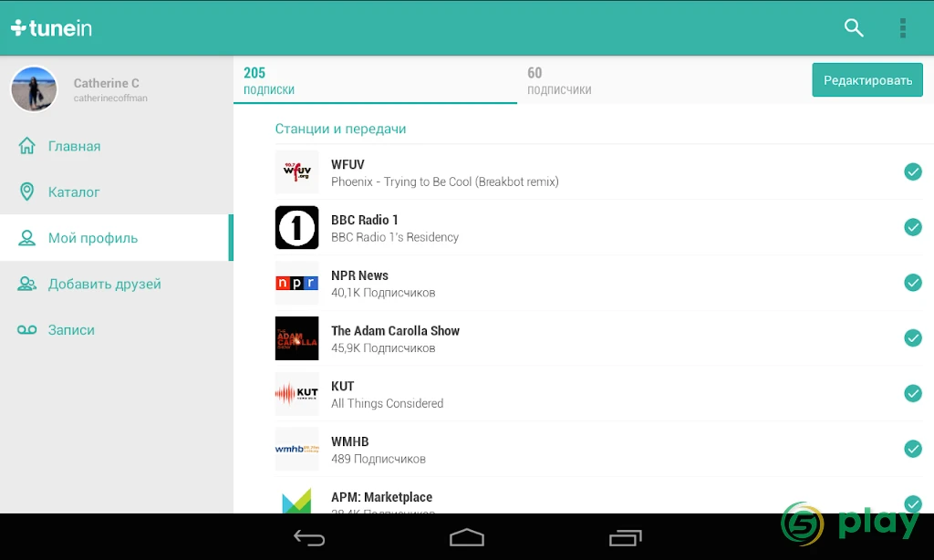Open the wmhb station logo

(x=296, y=449)
